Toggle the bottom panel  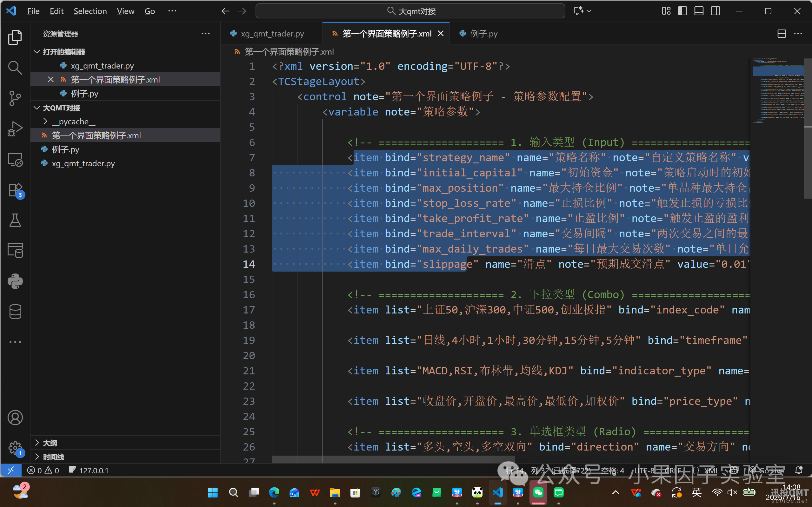pyautogui.click(x=699, y=11)
